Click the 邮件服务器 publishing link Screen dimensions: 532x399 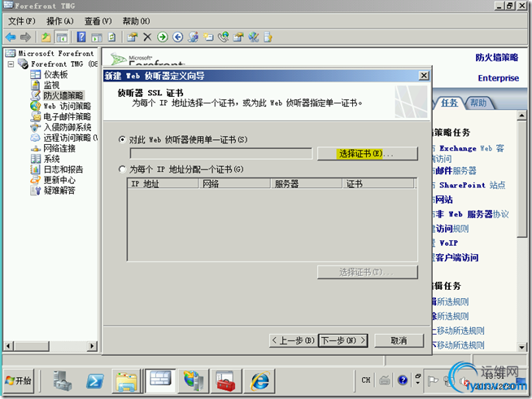click(456, 170)
